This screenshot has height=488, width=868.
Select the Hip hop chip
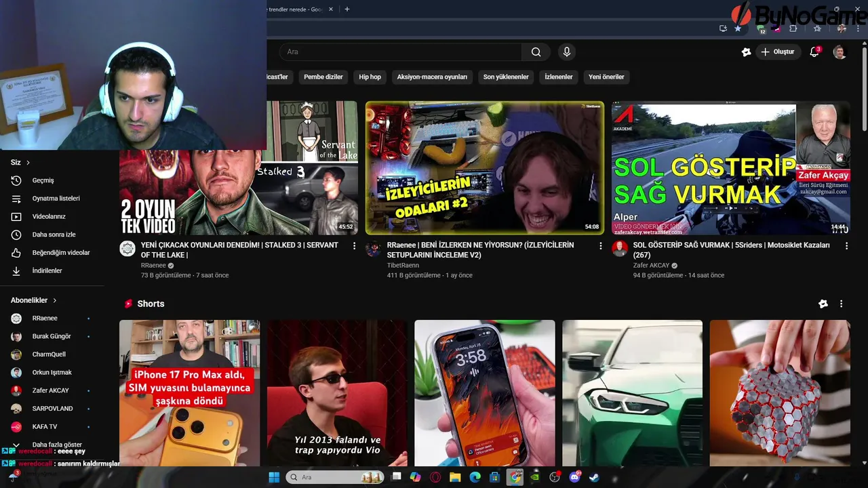(x=370, y=77)
